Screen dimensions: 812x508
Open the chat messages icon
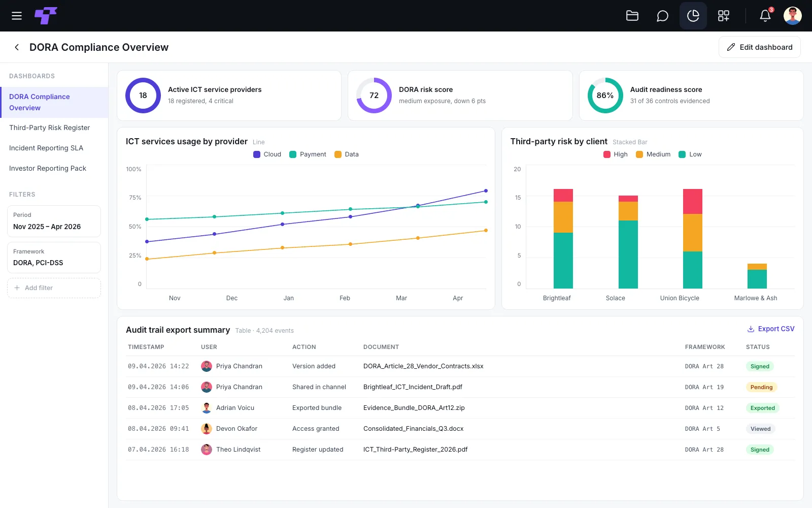(x=662, y=16)
